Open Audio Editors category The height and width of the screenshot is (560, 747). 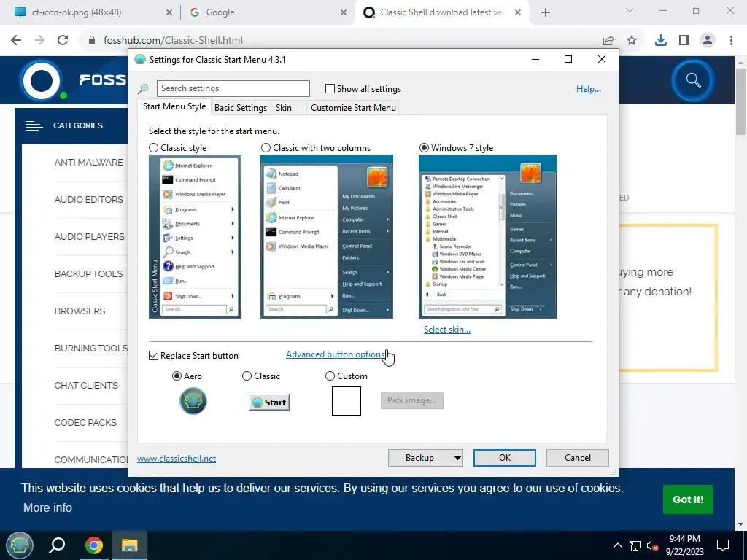[x=88, y=200]
